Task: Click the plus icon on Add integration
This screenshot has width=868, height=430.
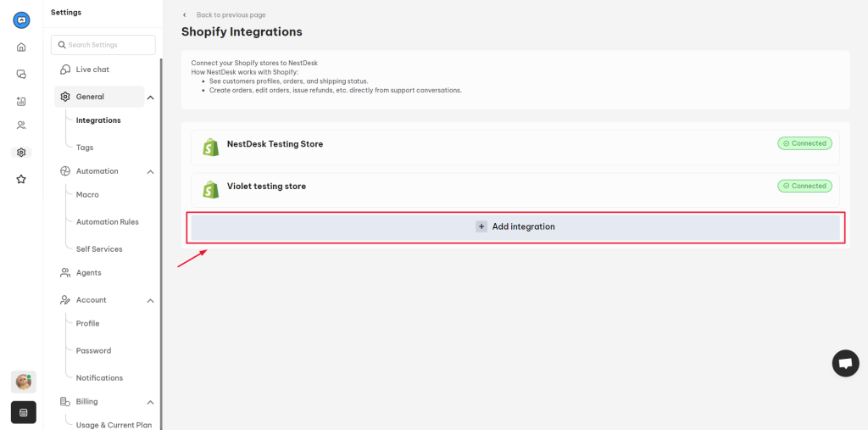Action: 481,226
